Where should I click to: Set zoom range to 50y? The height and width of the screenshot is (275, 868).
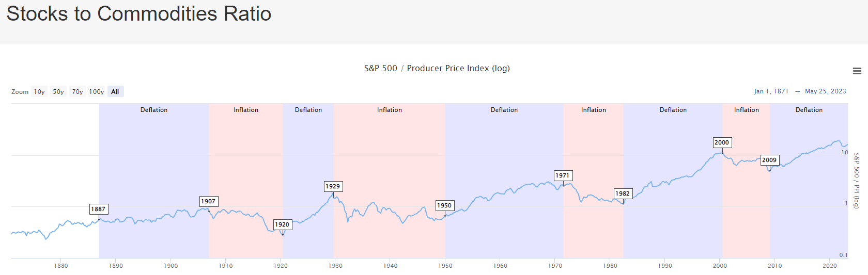coord(58,92)
